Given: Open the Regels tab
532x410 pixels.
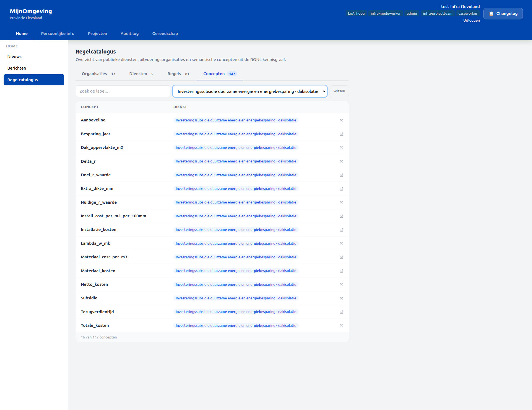Looking at the screenshot, I should click(x=174, y=74).
